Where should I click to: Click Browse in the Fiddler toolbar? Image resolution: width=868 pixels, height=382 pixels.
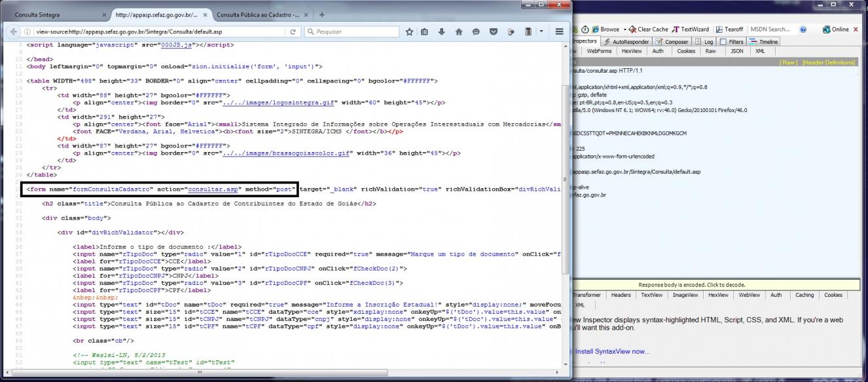coord(605,29)
